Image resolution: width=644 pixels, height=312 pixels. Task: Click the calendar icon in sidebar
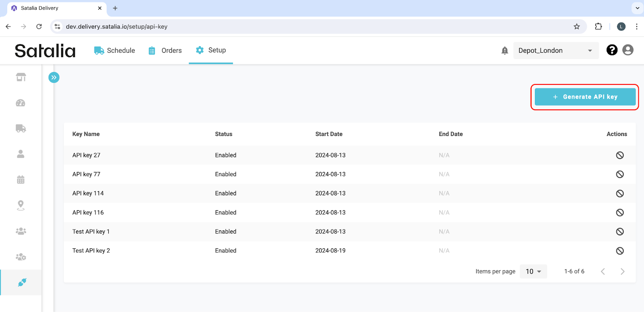tap(21, 180)
